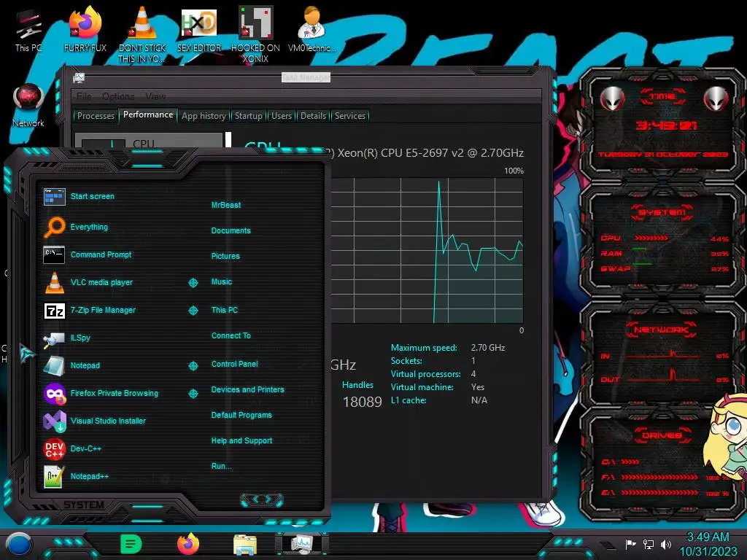The height and width of the screenshot is (560, 747).
Task: Switch to the Details tab
Action: [313, 116]
